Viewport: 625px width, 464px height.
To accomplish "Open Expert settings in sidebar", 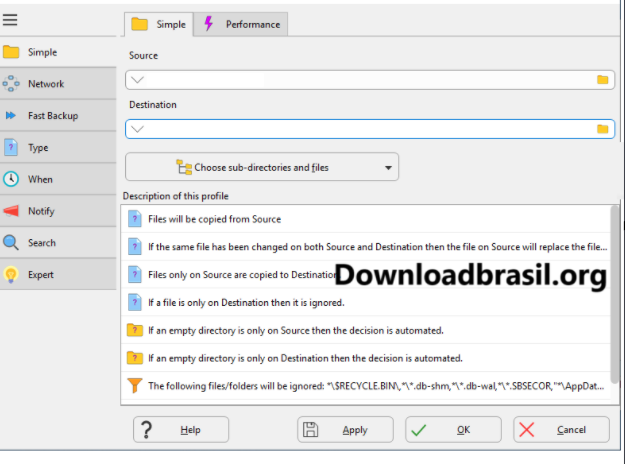I will 58,275.
